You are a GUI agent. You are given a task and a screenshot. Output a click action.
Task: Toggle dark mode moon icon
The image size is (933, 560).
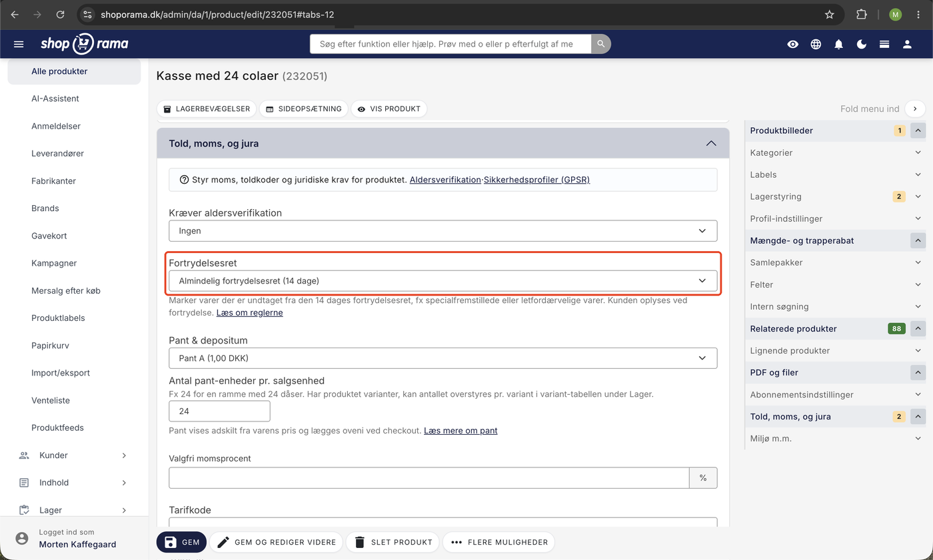tap(862, 44)
